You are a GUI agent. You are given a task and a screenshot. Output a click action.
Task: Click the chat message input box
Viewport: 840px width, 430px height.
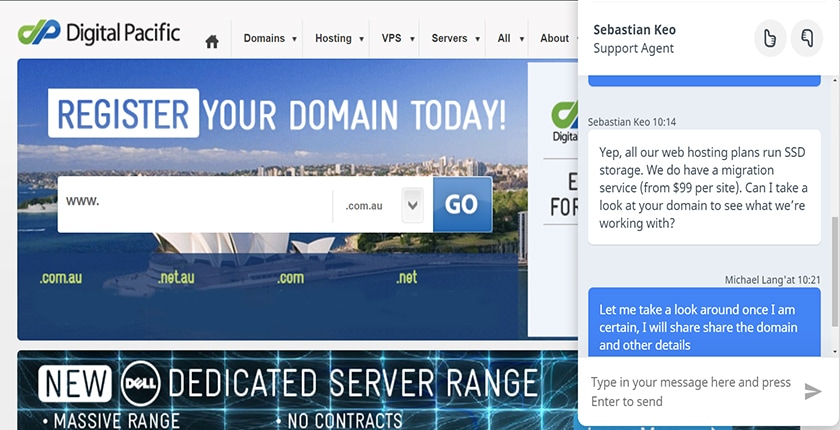coord(691,391)
